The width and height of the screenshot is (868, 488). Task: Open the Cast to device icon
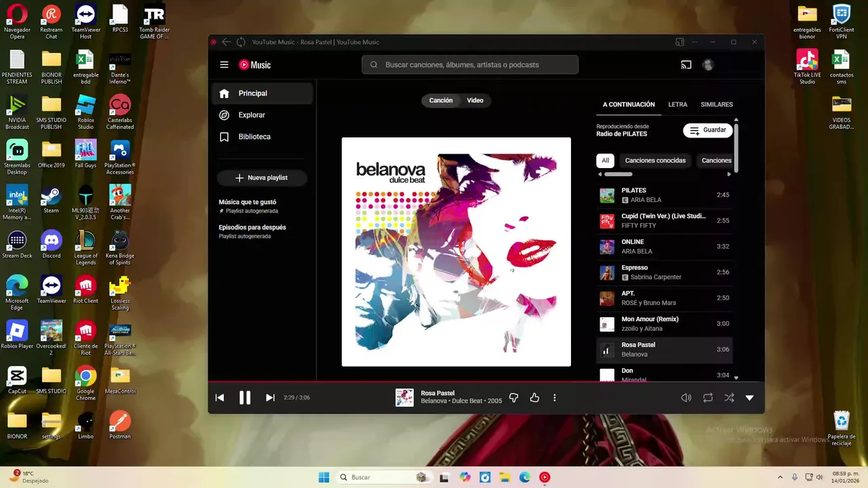click(x=686, y=65)
